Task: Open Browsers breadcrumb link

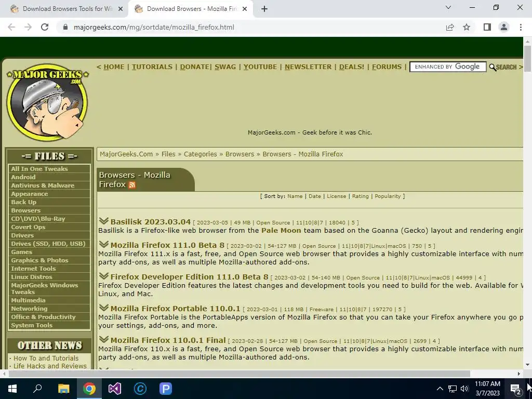Action: point(240,154)
